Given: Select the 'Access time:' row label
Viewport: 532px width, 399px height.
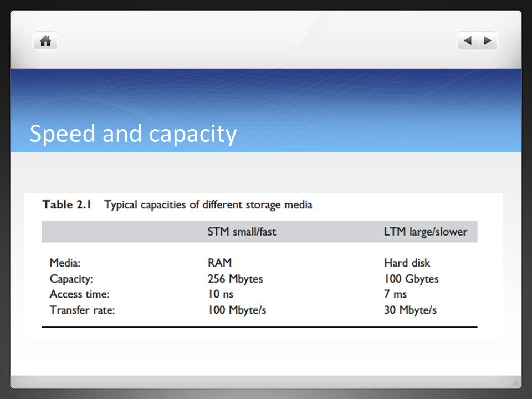Looking at the screenshot, I should click(x=79, y=294).
